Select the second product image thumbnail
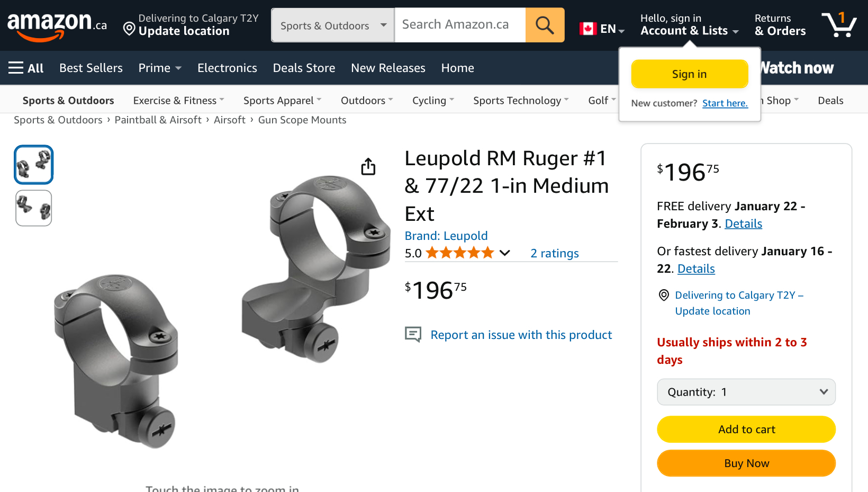 33,208
